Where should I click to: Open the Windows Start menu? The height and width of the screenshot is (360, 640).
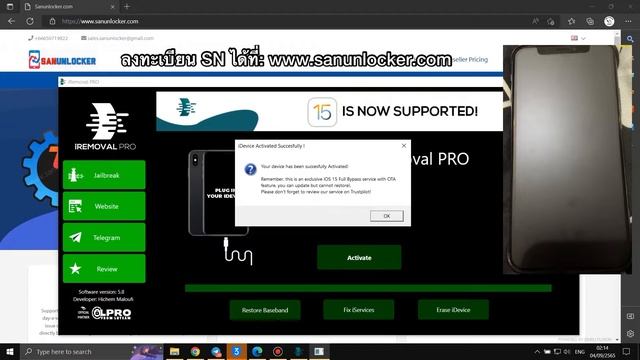tap(10, 351)
